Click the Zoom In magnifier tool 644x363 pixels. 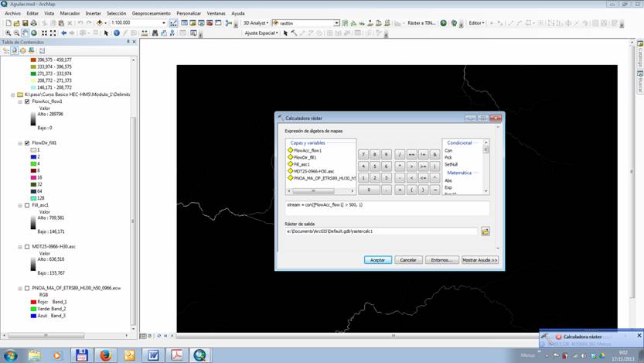pos(7,33)
